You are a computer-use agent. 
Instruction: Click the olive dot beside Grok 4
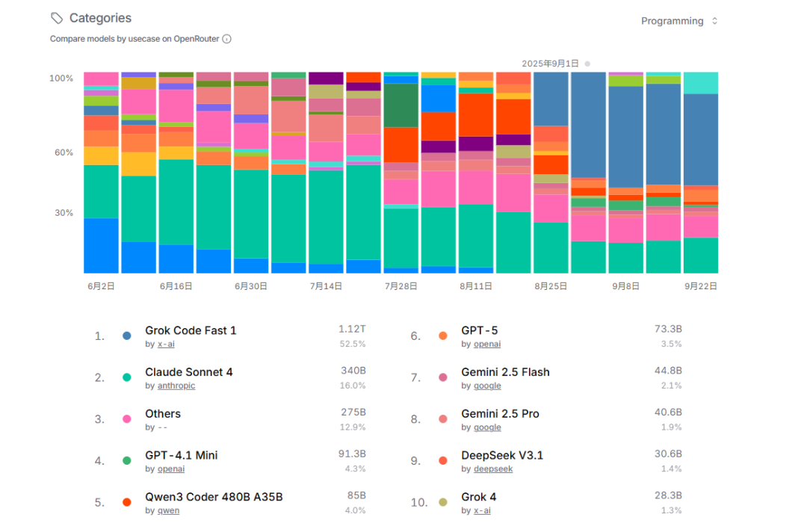pos(442,503)
